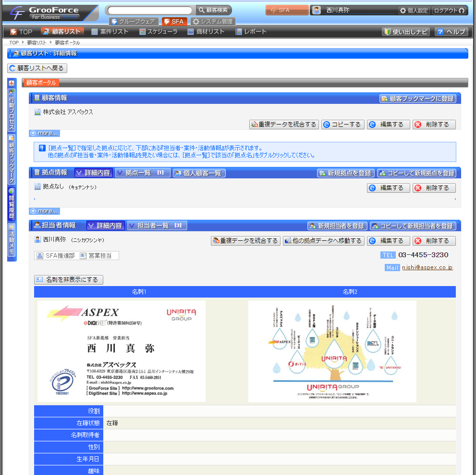The width and height of the screenshot is (476, 475).
Task: Click the 顧客リスト breadcrumb link
Action: 37,42
